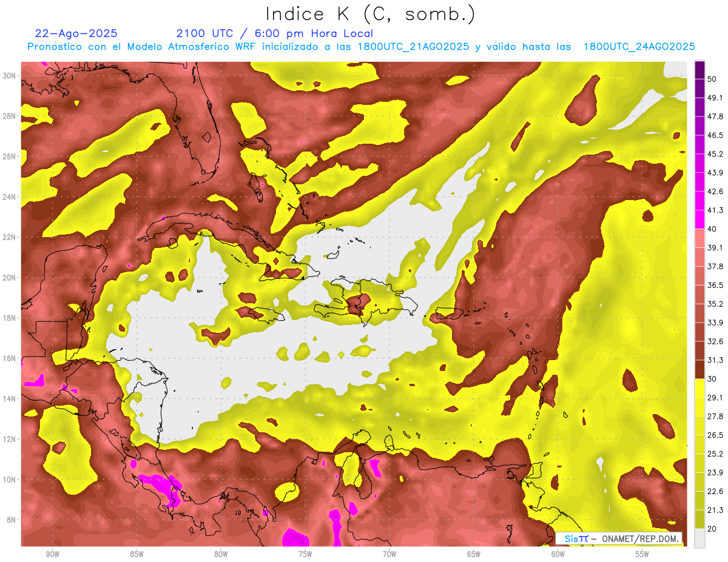Click the 10N latitude label
728x562 pixels.
[x=9, y=479]
